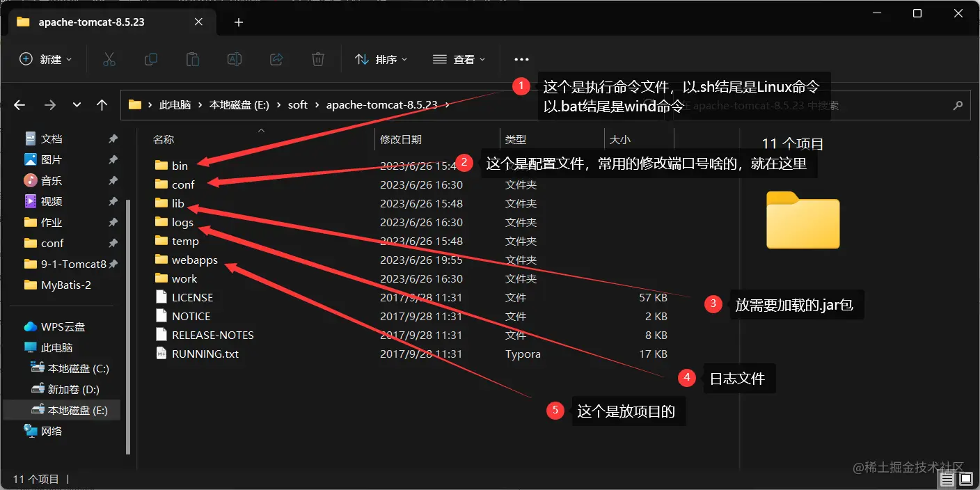Viewport: 980px width, 490px height.
Task: Expand chevron after soft in address bar
Action: pos(317,105)
